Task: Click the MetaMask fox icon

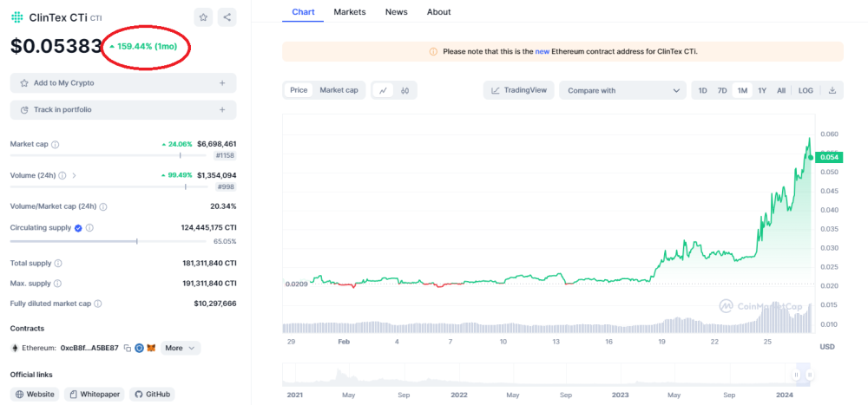Action: [x=149, y=348]
